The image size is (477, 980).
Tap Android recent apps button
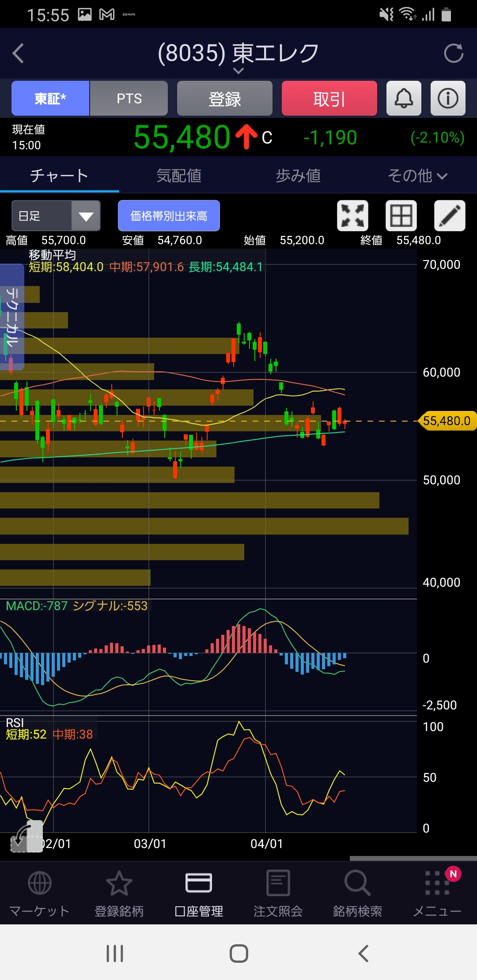click(x=115, y=954)
